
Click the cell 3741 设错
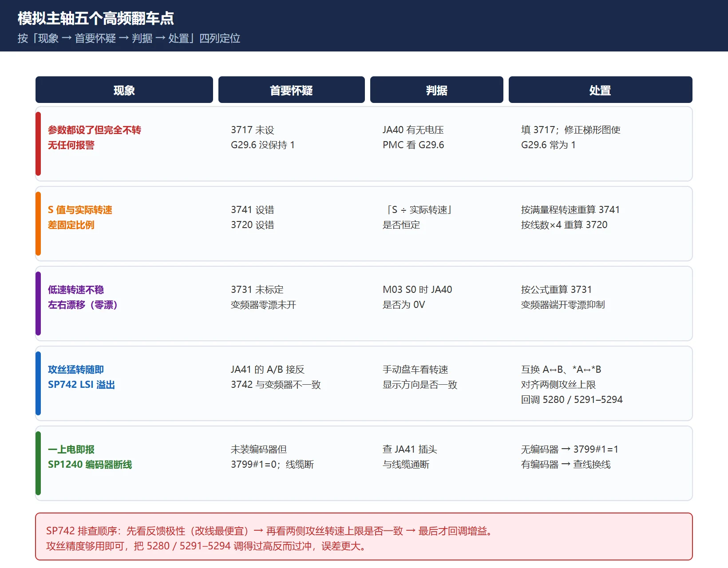[x=253, y=210]
